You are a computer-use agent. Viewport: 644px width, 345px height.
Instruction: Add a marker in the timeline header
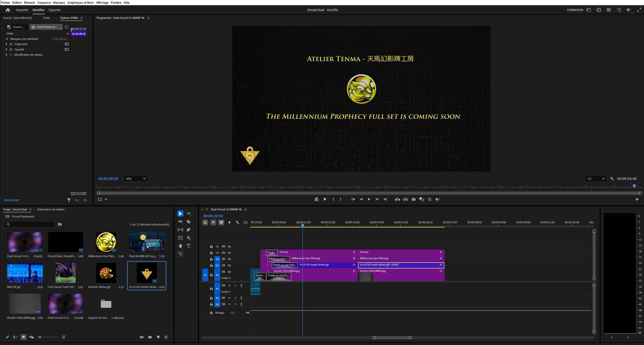coord(229,222)
